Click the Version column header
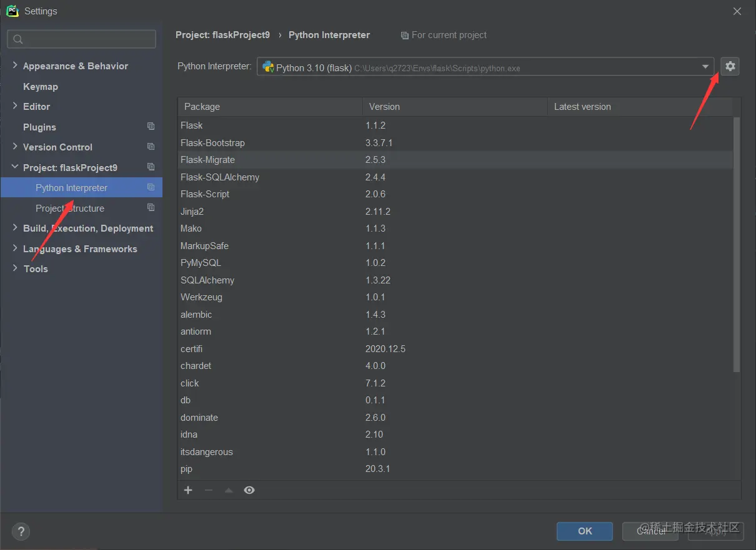 (455, 107)
